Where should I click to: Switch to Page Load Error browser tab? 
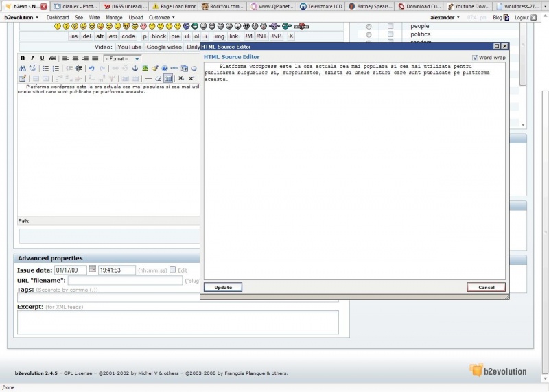click(174, 6)
